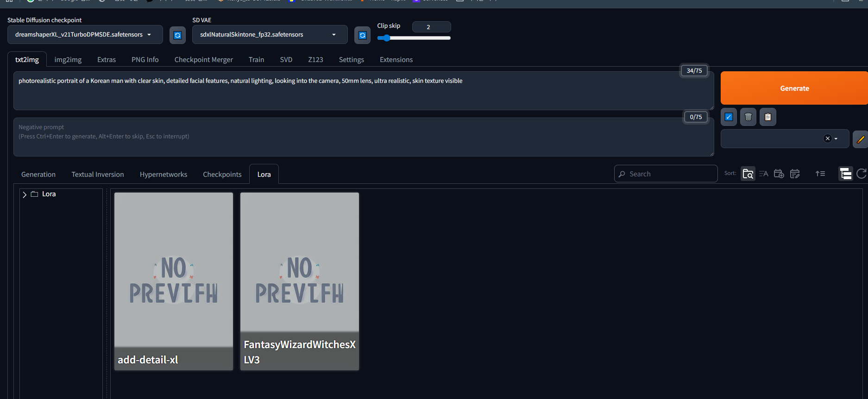
Task: Open the Z123 tab
Action: (315, 60)
